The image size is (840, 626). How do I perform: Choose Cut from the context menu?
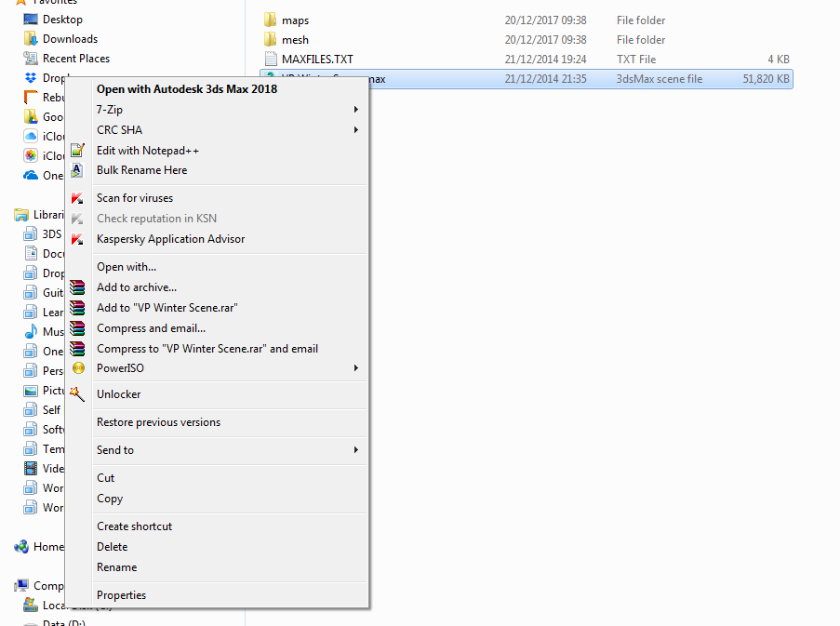(105, 478)
